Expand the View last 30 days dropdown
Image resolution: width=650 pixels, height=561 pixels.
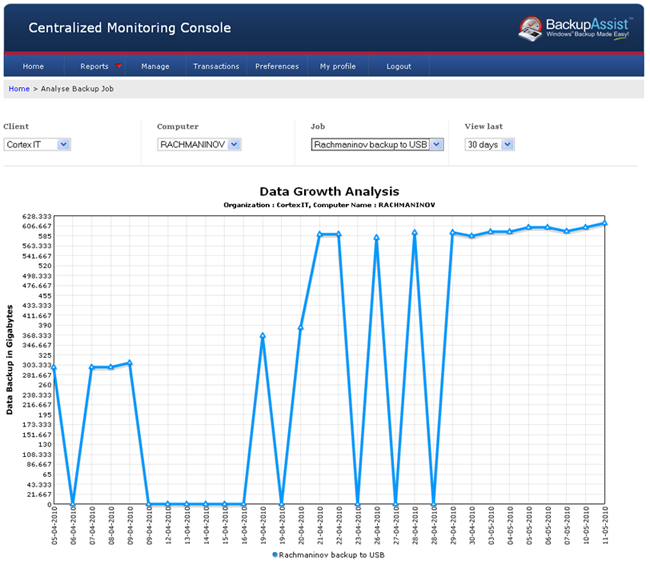click(x=490, y=144)
